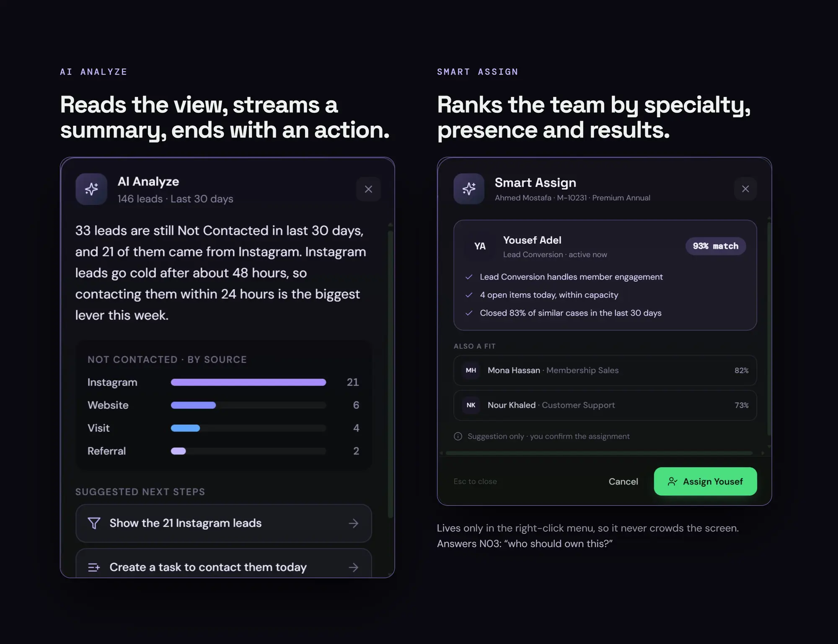
Task: Select Create a task to contact them today
Action: [x=224, y=563]
